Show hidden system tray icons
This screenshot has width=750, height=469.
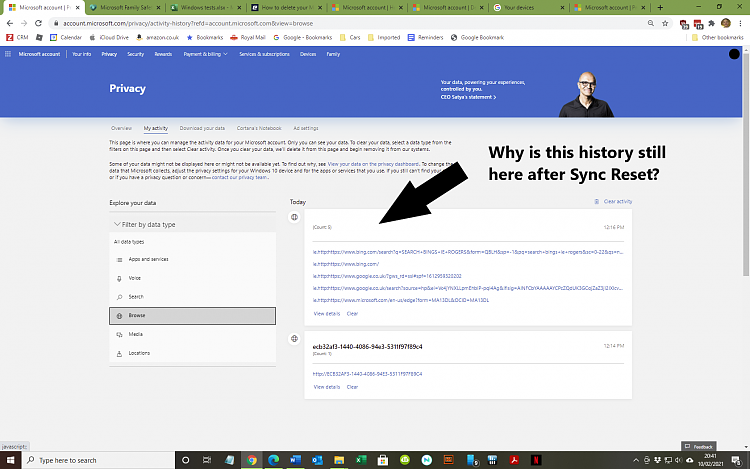(x=636, y=460)
